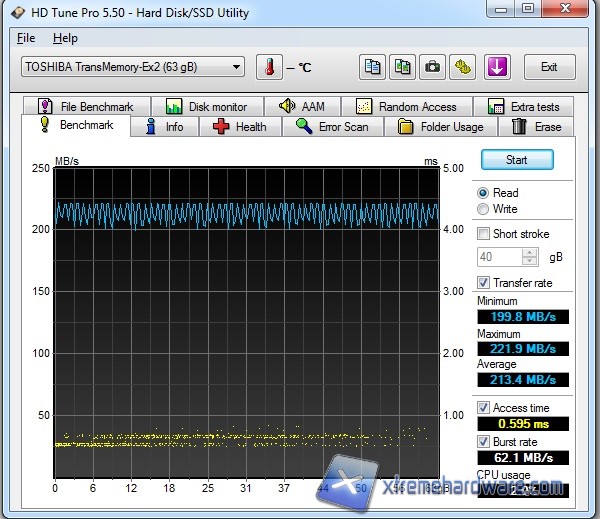Click the Exit button

point(549,67)
